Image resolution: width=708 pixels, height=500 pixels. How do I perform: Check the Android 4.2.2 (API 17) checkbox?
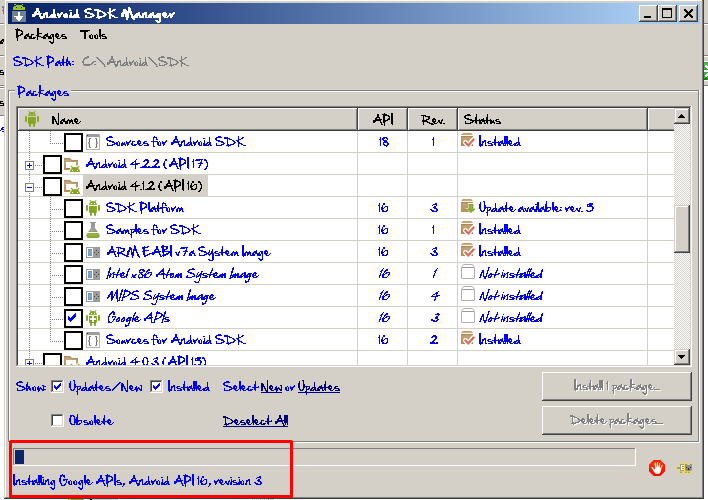pyautogui.click(x=52, y=164)
